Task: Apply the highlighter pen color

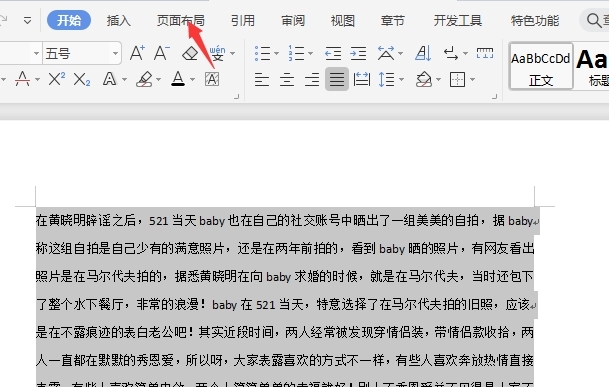Action: pos(144,79)
